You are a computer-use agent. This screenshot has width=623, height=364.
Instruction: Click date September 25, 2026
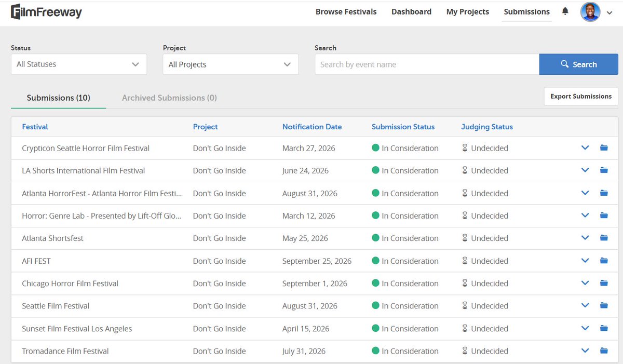tap(317, 261)
